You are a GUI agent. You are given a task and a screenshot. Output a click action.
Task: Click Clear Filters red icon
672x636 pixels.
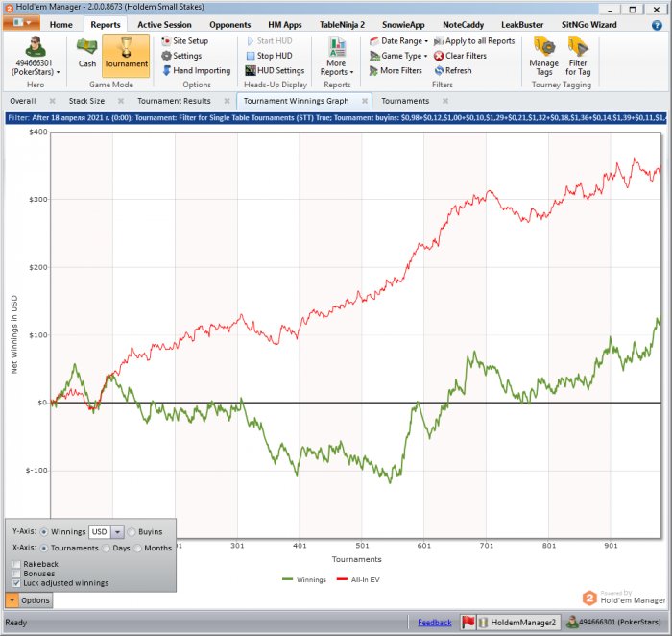pyautogui.click(x=439, y=56)
